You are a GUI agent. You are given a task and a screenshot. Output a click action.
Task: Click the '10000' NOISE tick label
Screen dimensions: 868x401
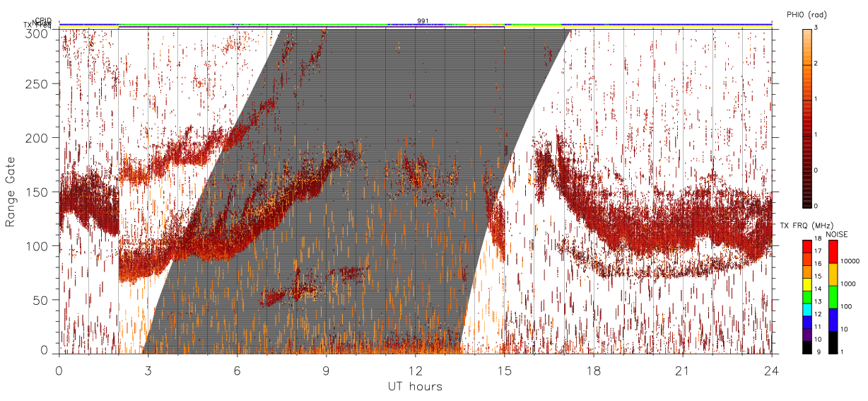(850, 261)
